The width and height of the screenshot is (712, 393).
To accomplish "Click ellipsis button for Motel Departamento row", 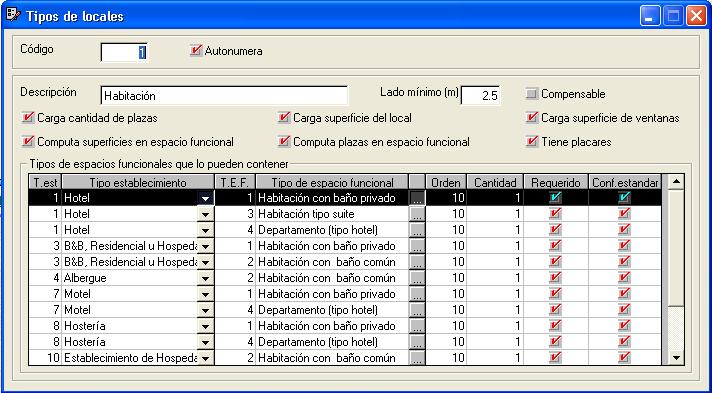I will pos(417,310).
